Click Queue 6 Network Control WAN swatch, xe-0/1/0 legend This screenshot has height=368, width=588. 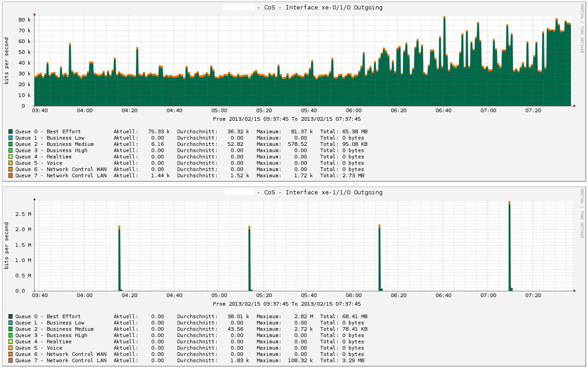pos(10,169)
